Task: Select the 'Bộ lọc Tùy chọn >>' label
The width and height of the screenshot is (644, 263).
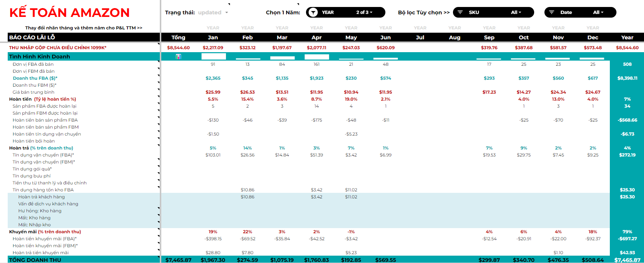Action: tap(424, 12)
